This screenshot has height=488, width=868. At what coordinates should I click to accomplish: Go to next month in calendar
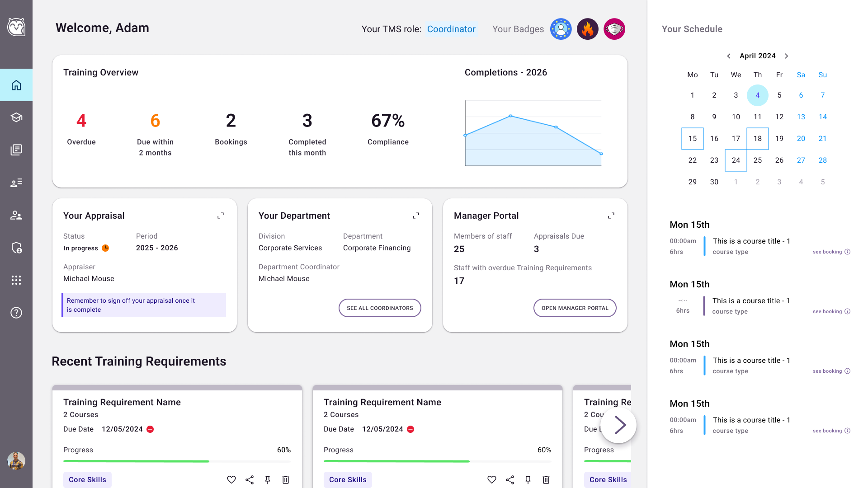(x=787, y=56)
